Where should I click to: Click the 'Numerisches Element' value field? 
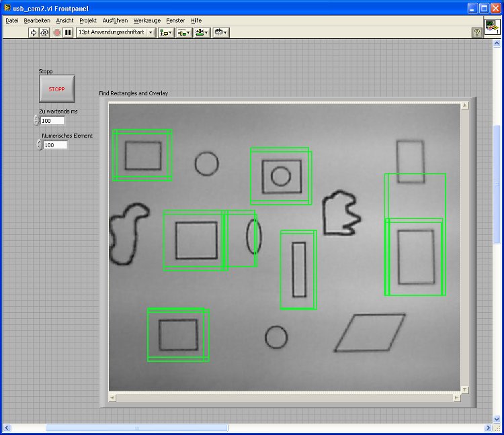point(55,145)
